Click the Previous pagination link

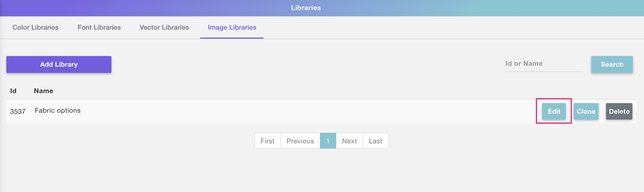(x=300, y=141)
